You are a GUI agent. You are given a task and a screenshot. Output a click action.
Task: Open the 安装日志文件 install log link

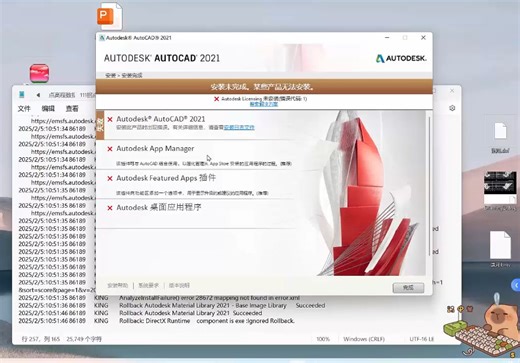tap(239, 127)
